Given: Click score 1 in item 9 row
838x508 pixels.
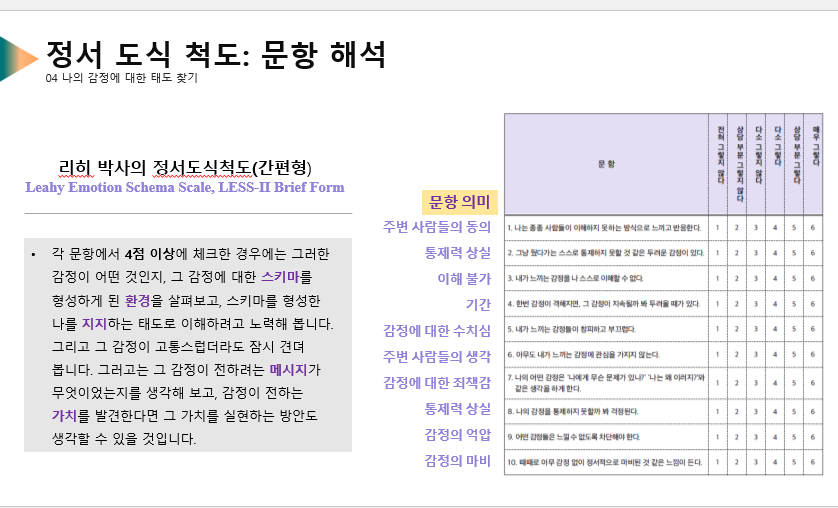Looking at the screenshot, I should (x=718, y=437).
